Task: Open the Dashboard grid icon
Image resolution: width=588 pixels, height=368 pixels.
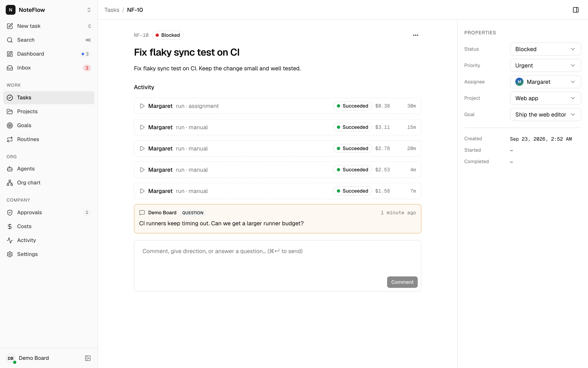Action: pyautogui.click(x=10, y=54)
